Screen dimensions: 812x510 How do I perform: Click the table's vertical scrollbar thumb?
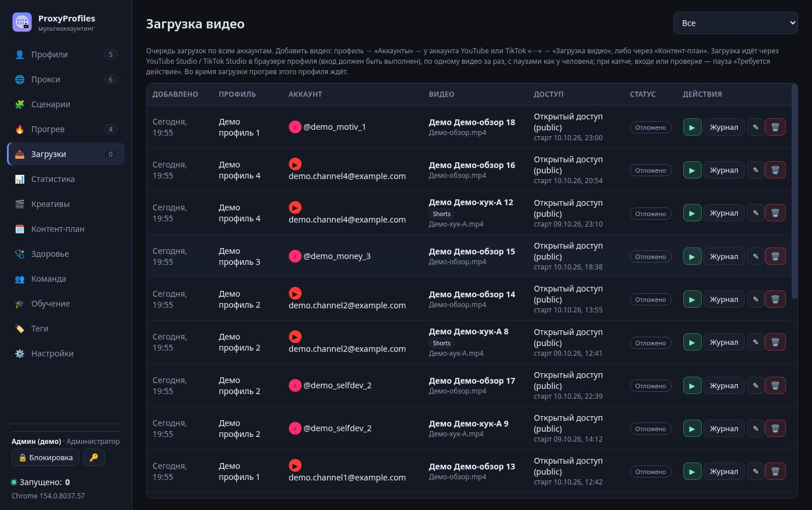click(795, 191)
